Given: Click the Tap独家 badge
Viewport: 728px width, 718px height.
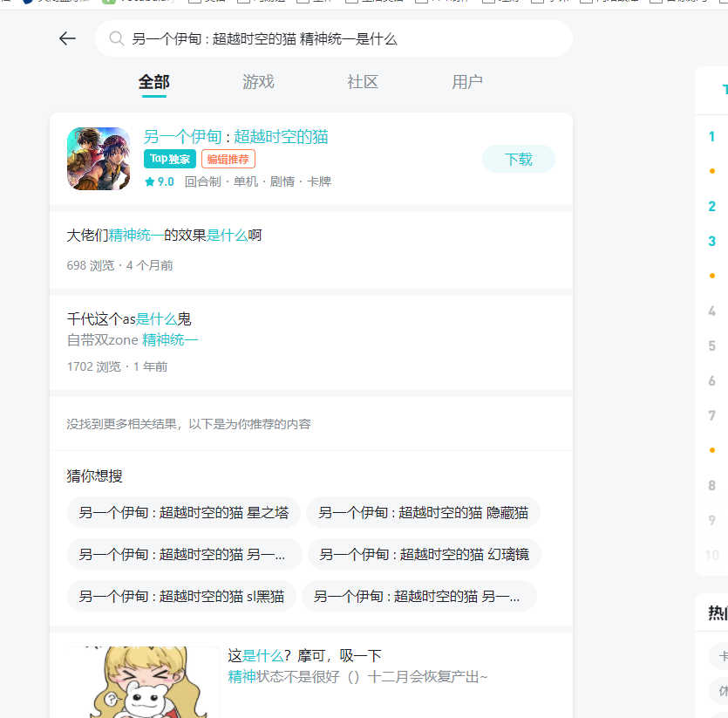Looking at the screenshot, I should coord(170,159).
